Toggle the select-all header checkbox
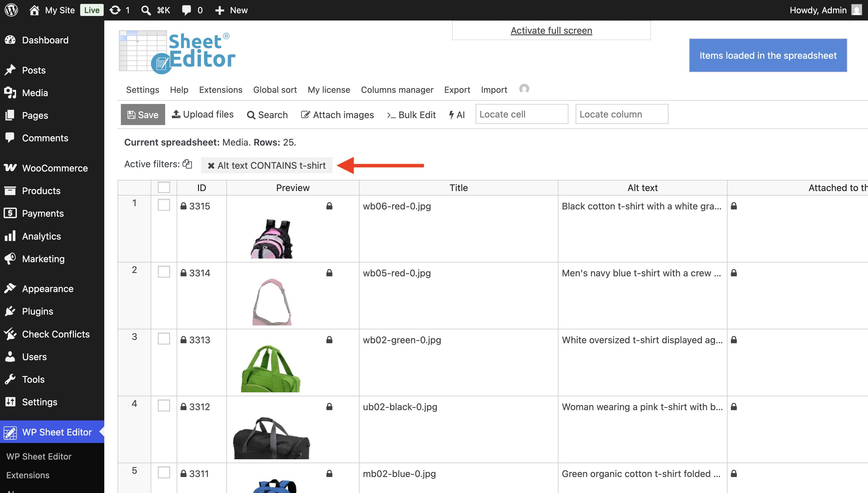868x493 pixels. tap(164, 187)
